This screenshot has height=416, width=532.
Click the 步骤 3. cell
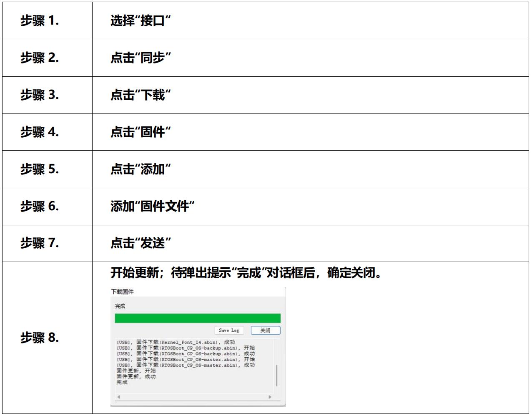point(47,95)
